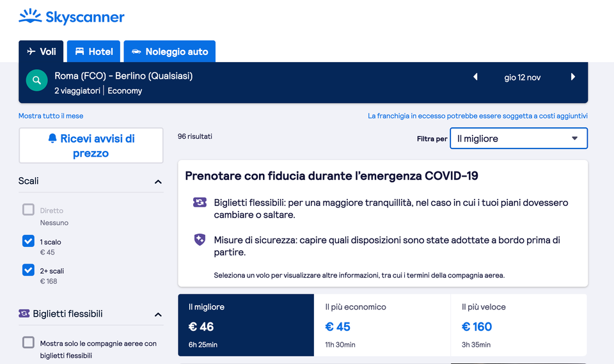Select the Il più veloce sort option
This screenshot has height=364, width=614.
519,325
